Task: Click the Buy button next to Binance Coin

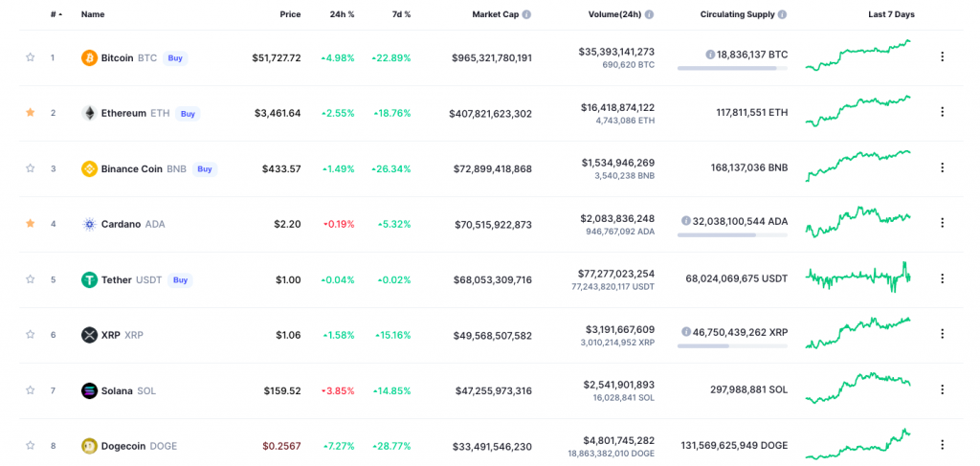Action: click(x=205, y=168)
